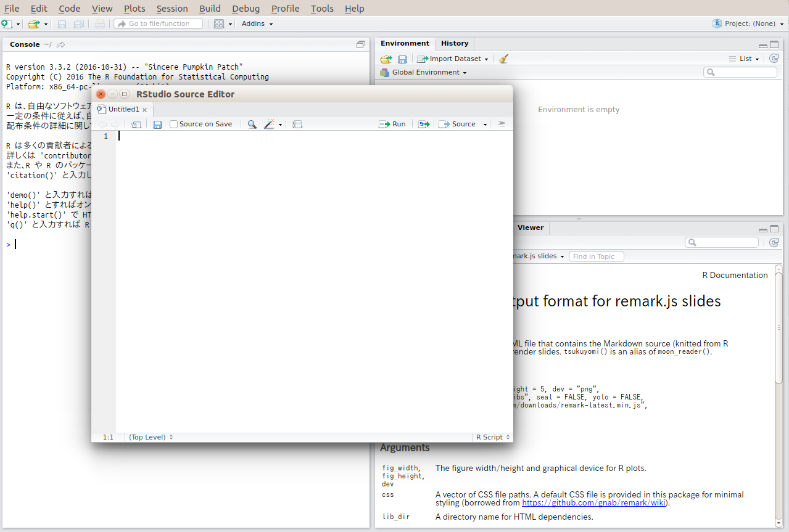Pop the source editor back into main window

tap(136, 124)
